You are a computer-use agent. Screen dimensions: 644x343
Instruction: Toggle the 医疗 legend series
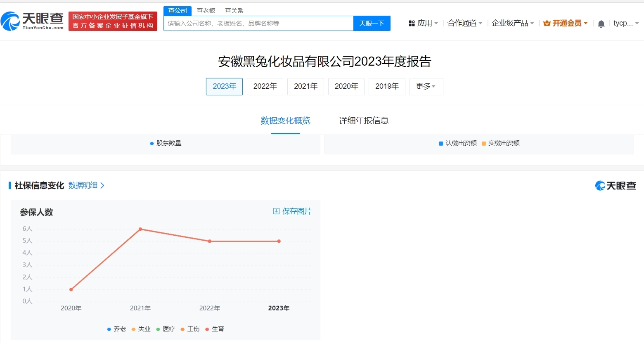click(166, 329)
